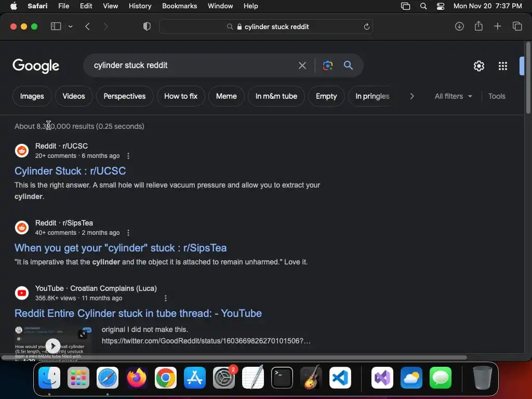Go to the Google homepage logo

point(36,66)
